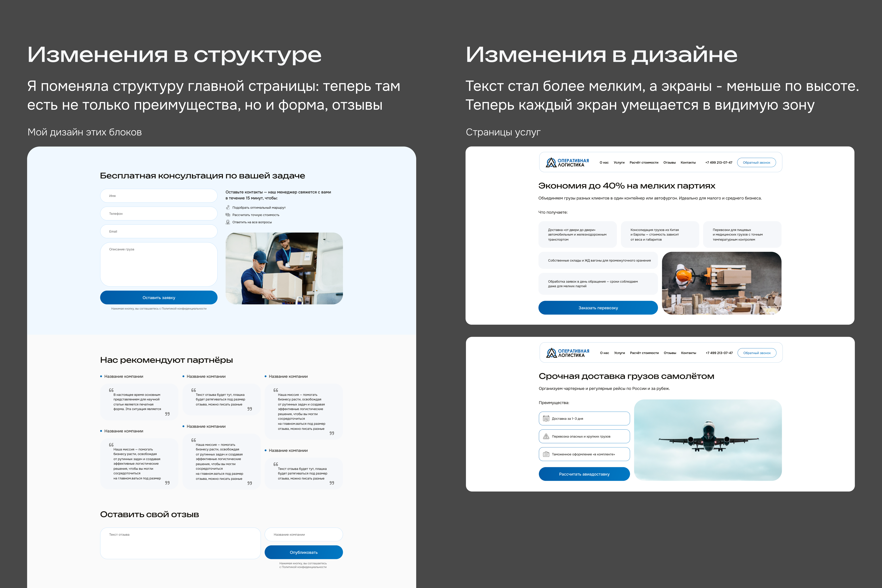
Task: Click the Опубликовать button
Action: 304,552
